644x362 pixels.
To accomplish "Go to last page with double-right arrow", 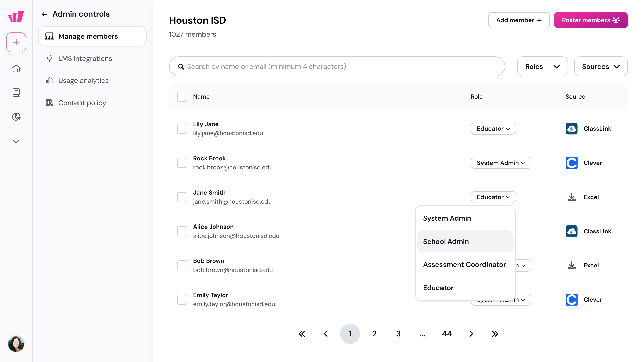I will (x=495, y=334).
